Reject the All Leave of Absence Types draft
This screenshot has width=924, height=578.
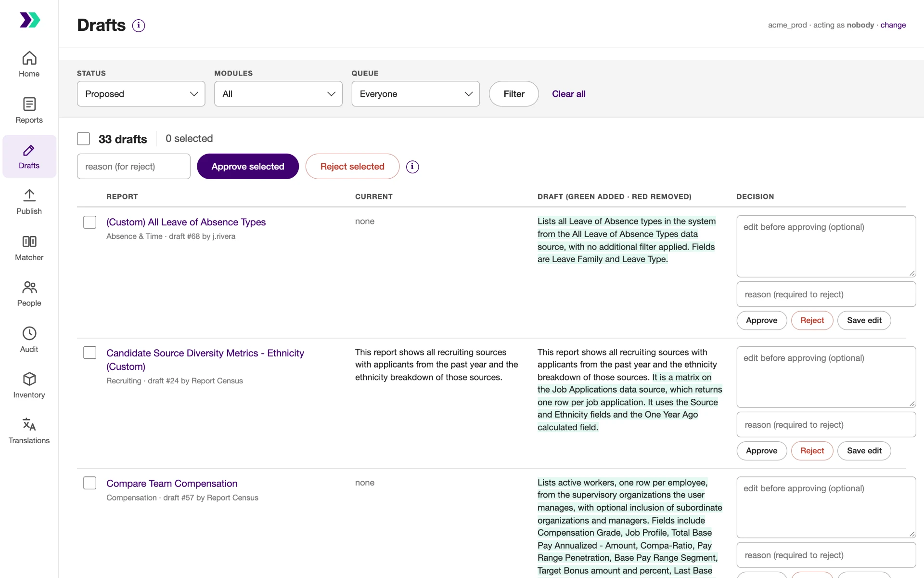pyautogui.click(x=812, y=320)
